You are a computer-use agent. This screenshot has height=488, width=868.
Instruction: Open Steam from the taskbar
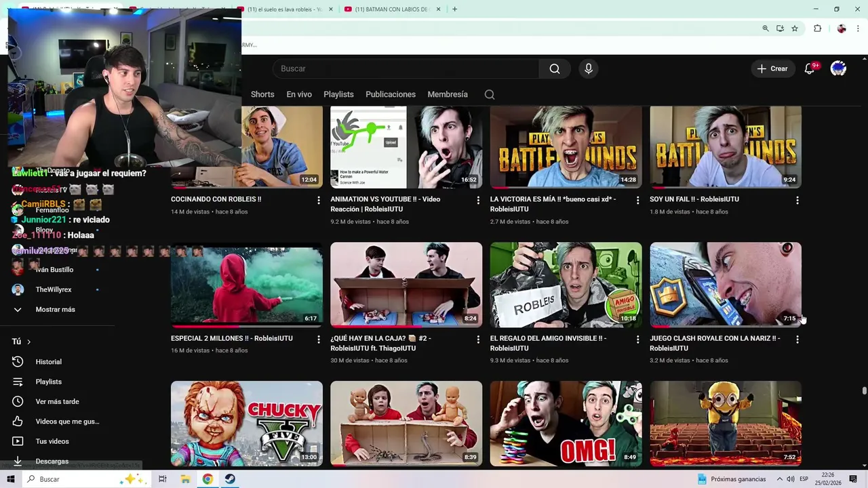point(230,479)
